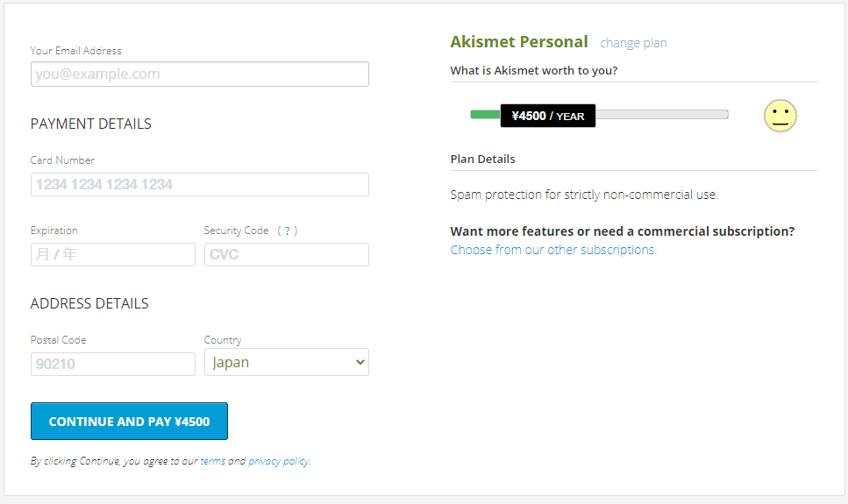Click the Your Email Address label

pyautogui.click(x=75, y=51)
